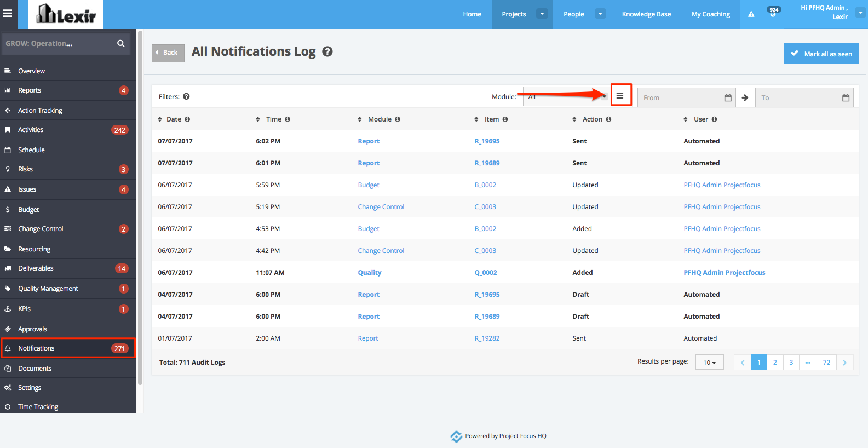Open the People menu
868x448 pixels.
[574, 14]
